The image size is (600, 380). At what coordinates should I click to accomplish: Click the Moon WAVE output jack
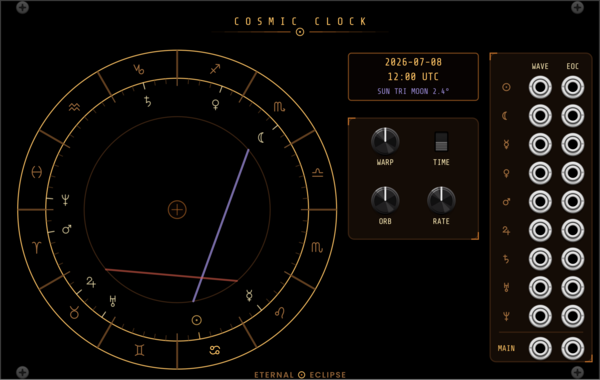click(540, 116)
